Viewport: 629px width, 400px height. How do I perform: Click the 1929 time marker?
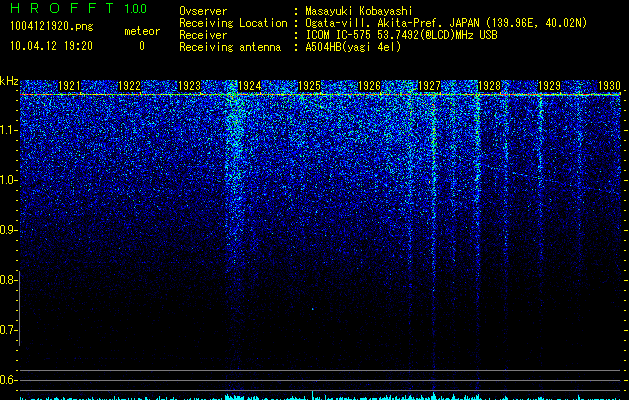(x=550, y=86)
